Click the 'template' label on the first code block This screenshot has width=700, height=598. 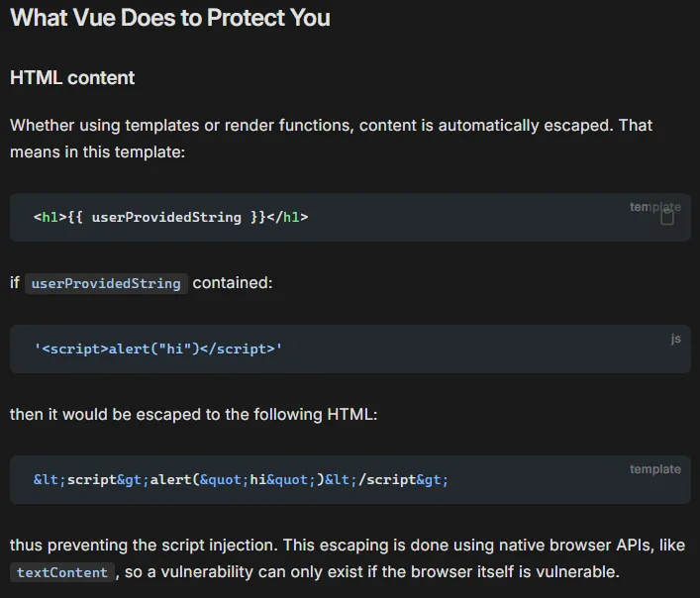pos(654,207)
